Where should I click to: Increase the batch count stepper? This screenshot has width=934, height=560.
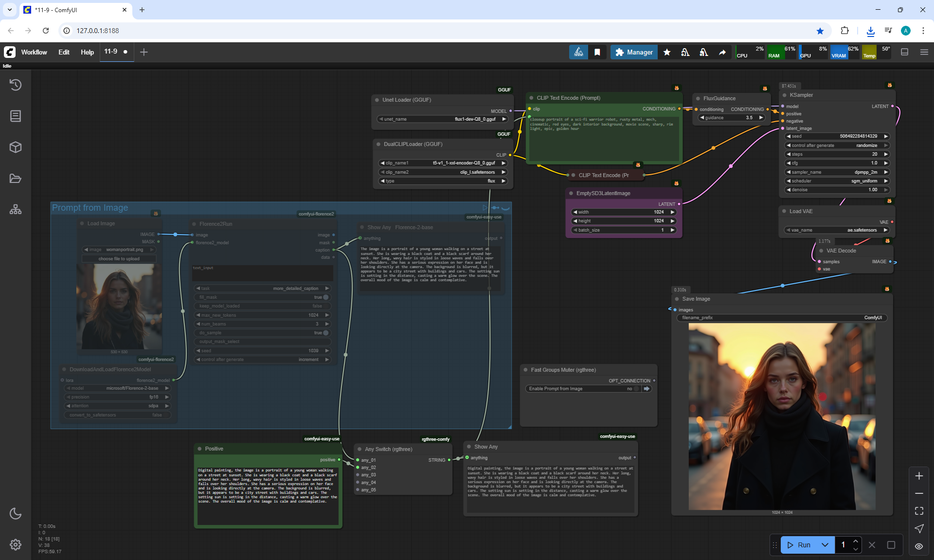click(856, 541)
